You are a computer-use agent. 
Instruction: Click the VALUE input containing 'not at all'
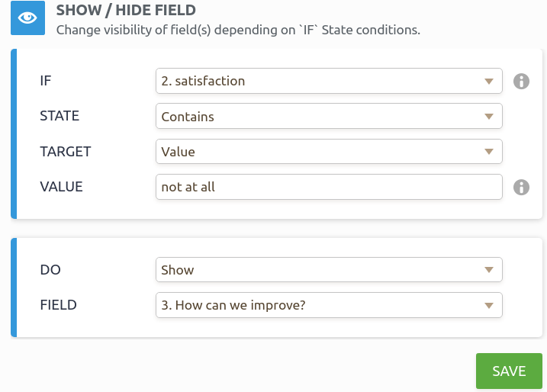328,187
